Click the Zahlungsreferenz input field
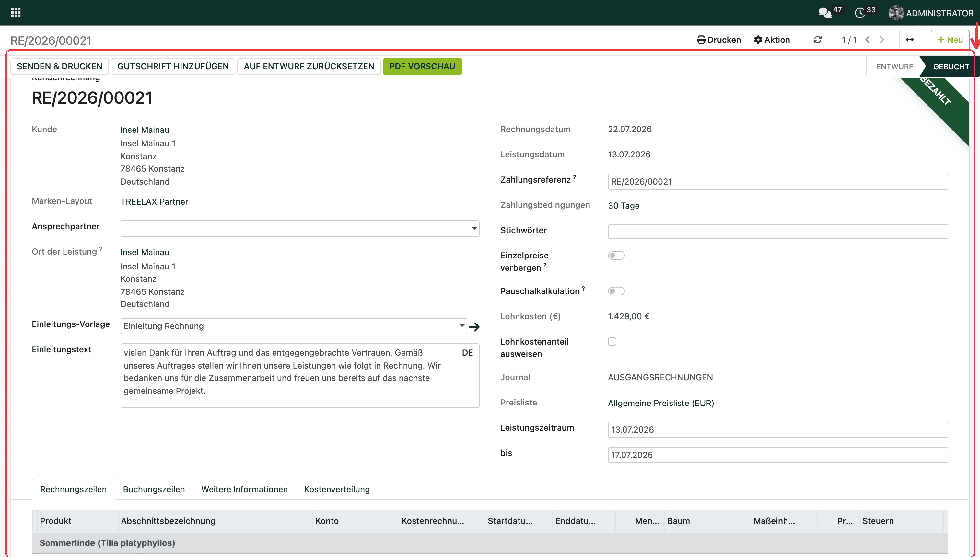The width and height of the screenshot is (980, 557). pos(777,182)
